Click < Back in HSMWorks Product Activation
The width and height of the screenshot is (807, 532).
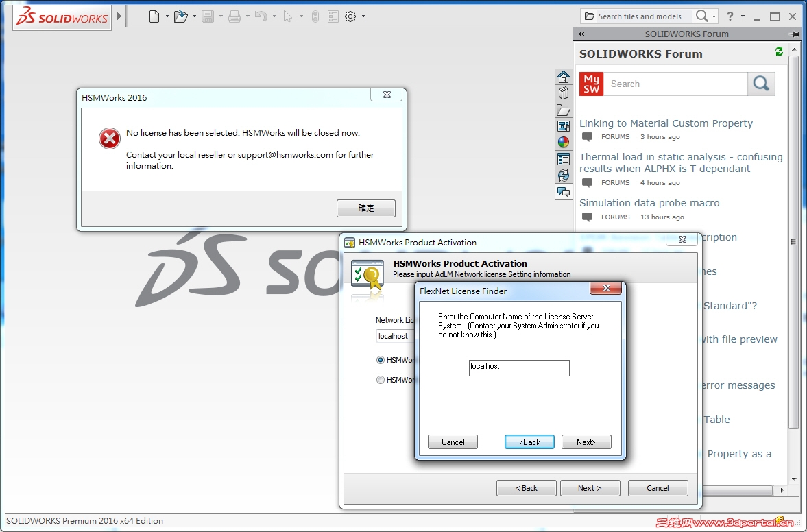[526, 488]
